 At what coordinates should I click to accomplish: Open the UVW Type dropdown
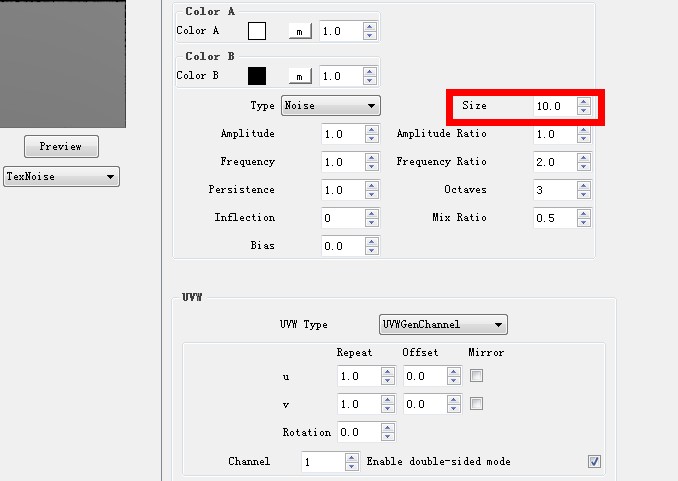point(443,324)
